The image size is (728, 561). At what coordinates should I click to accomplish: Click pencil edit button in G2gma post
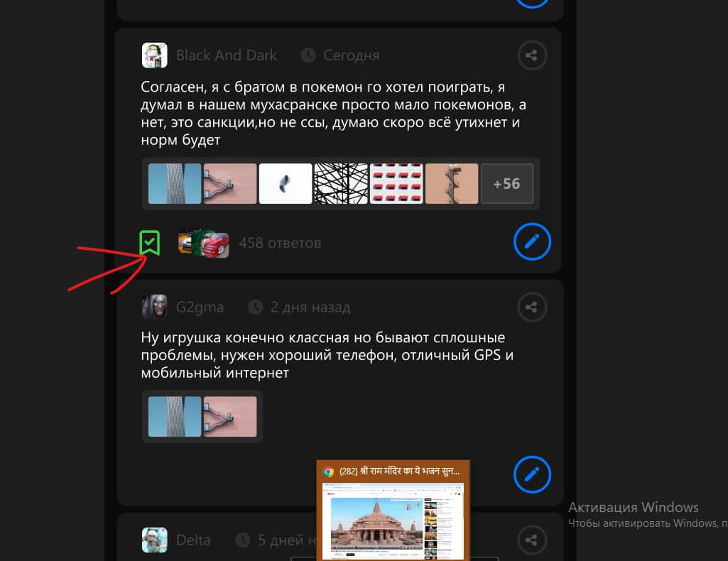[532, 474]
